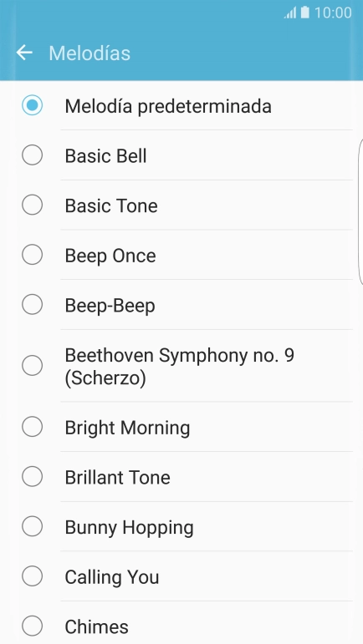Tap the signal strength status icon

tap(290, 13)
